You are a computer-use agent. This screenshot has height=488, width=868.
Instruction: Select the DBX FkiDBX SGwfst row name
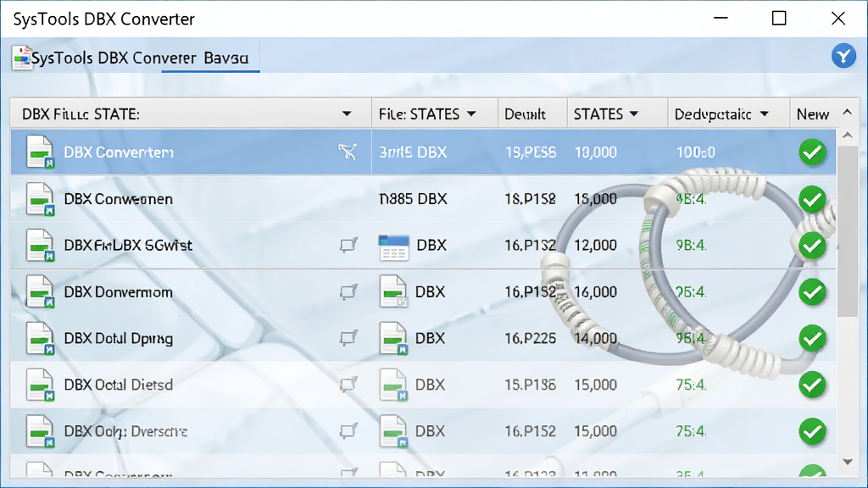[x=128, y=245]
